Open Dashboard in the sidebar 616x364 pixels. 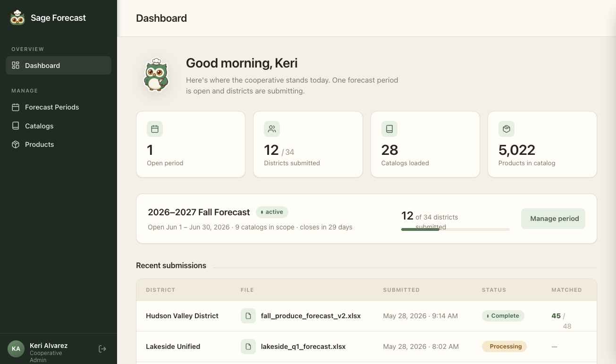tap(59, 66)
